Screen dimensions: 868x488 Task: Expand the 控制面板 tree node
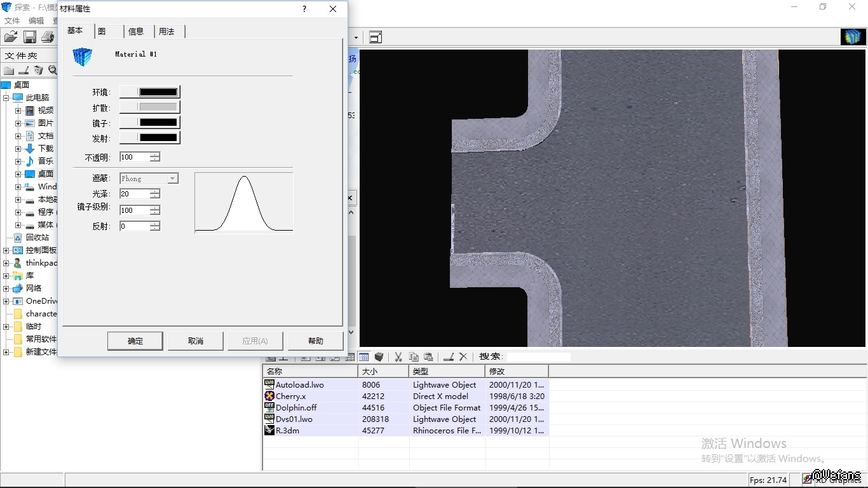tap(6, 250)
